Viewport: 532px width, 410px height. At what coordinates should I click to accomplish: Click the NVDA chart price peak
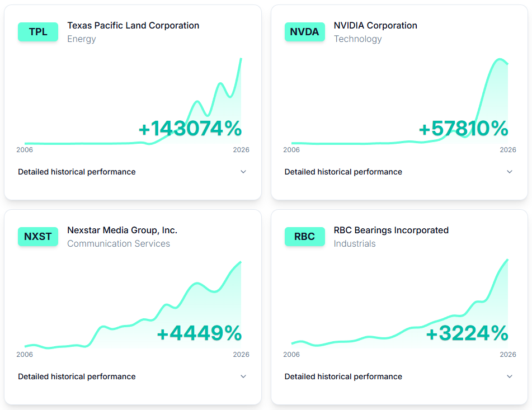500,60
